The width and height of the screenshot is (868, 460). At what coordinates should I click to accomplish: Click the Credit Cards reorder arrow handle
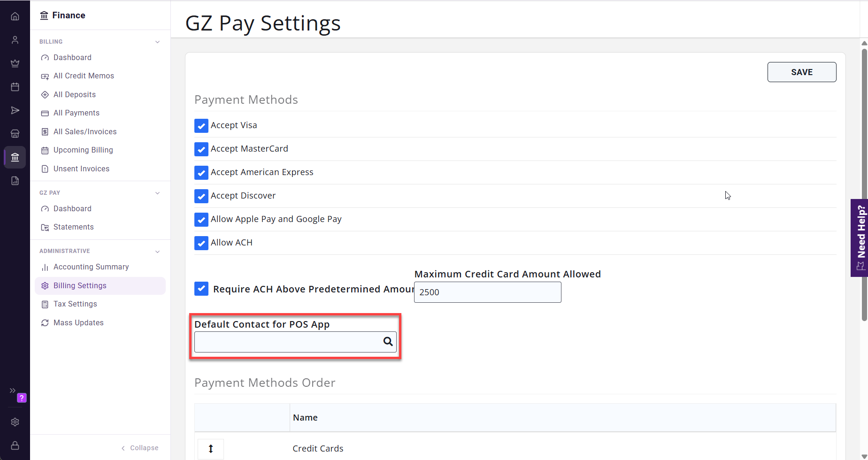[211, 449]
